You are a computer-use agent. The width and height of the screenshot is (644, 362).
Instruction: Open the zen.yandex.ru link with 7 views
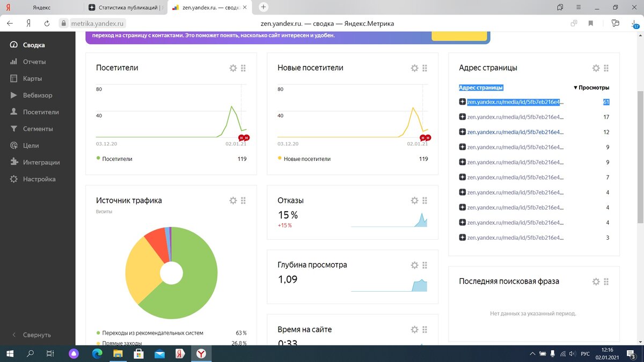515,177
